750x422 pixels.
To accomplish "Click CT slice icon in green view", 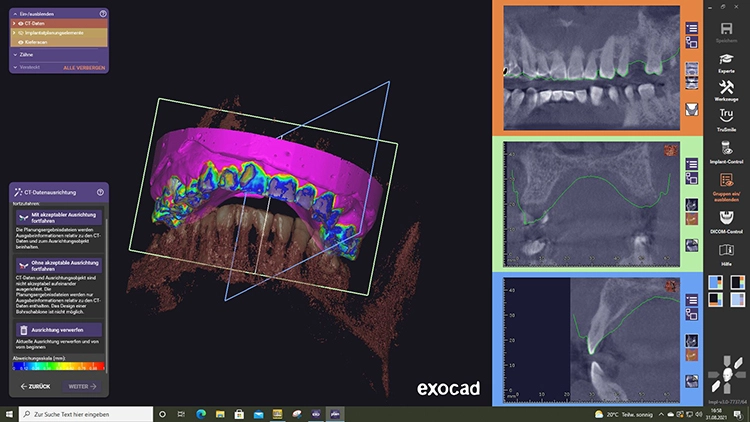I will [692, 205].
